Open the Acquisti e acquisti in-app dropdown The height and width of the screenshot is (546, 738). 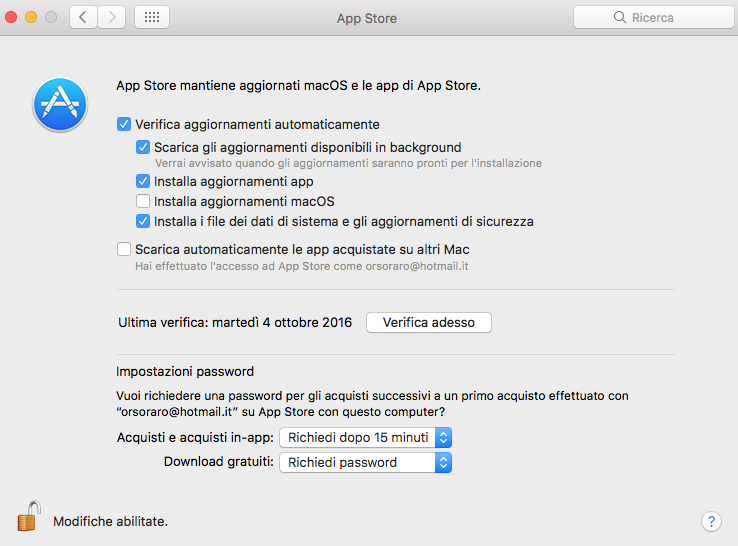pos(366,437)
